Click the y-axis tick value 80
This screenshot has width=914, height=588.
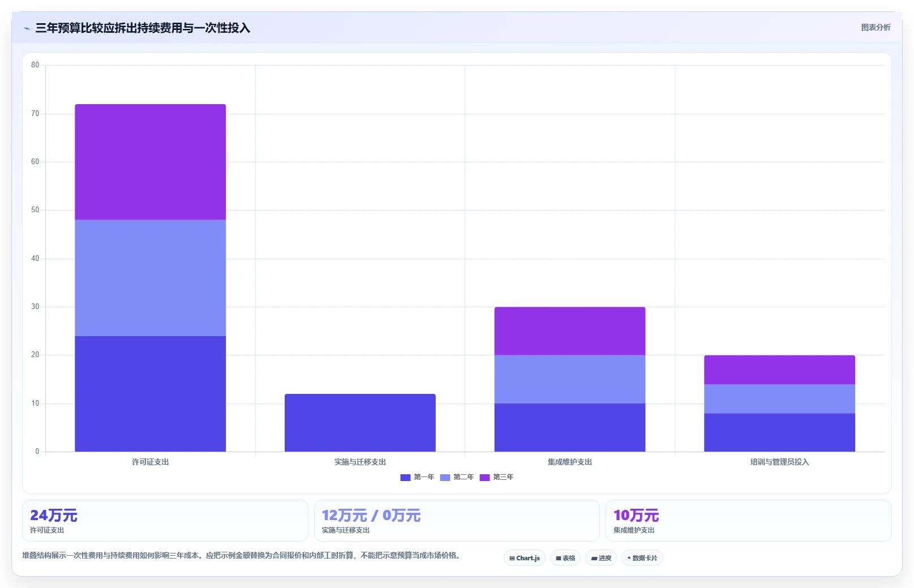tap(35, 65)
